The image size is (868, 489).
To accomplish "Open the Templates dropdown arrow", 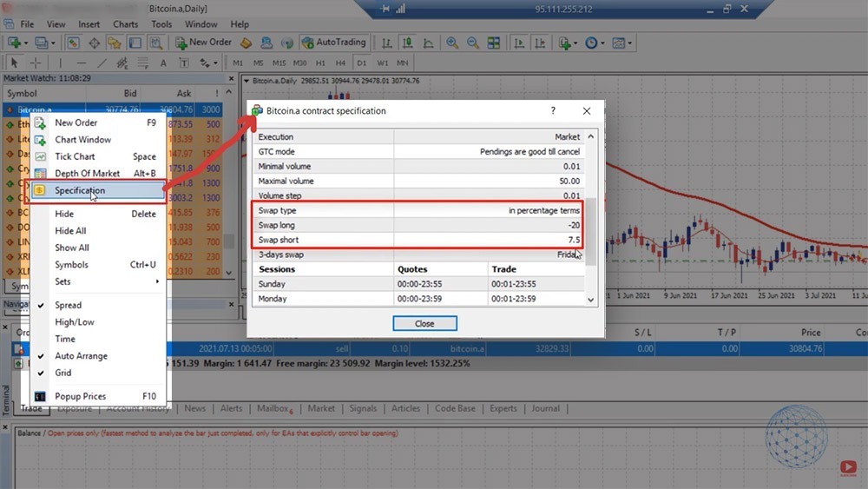I will pos(630,43).
